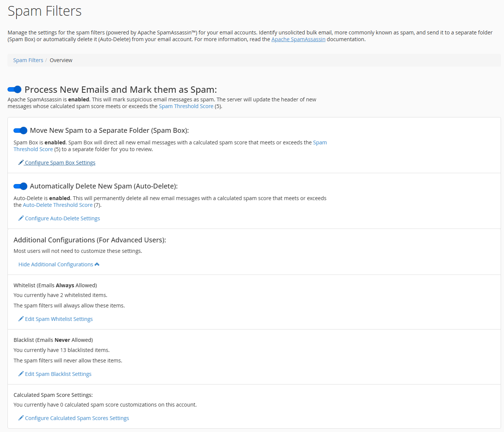504x432 pixels.
Task: Click the chevron-up icon after Hide Additional Configurations
Action: [x=97, y=264]
